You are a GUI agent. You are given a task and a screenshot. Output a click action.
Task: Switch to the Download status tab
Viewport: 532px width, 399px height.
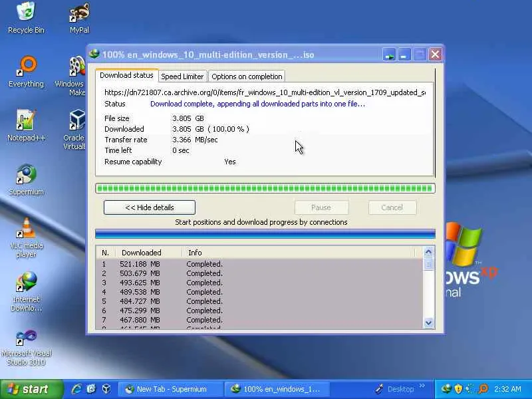click(x=126, y=75)
